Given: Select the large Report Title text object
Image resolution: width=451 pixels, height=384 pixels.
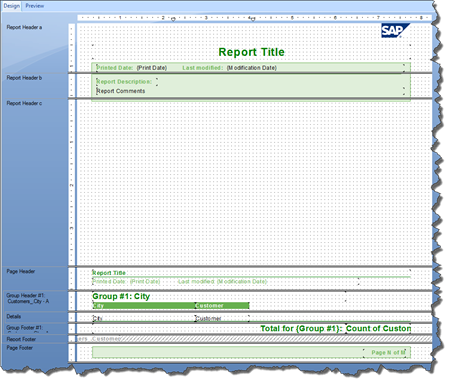Looking at the screenshot, I should [x=251, y=52].
